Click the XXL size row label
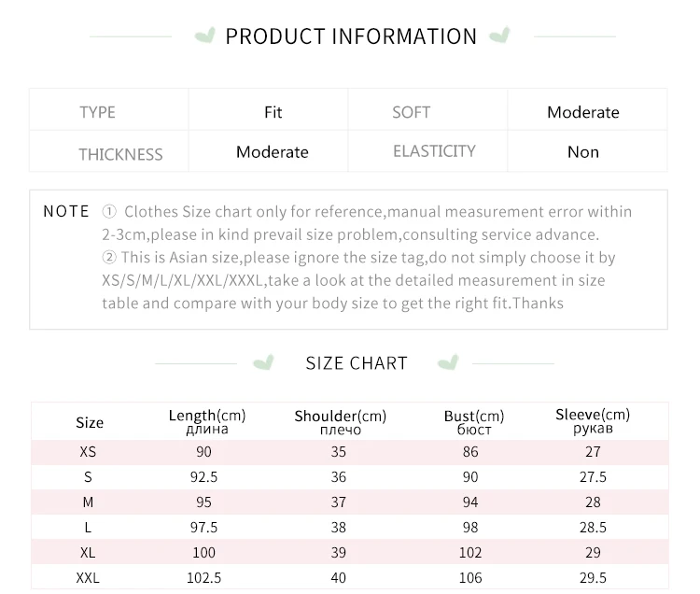 pyautogui.click(x=89, y=578)
